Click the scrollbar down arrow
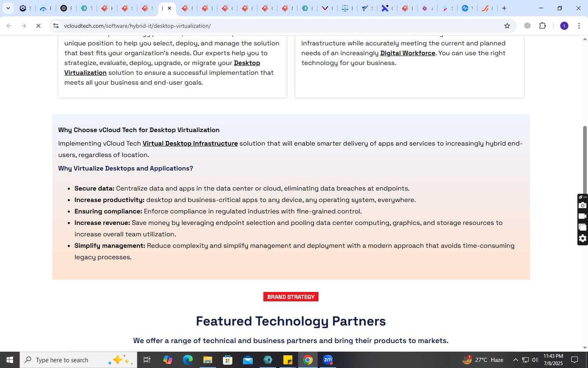Screen dimensions: 588x368 [x=585, y=348]
